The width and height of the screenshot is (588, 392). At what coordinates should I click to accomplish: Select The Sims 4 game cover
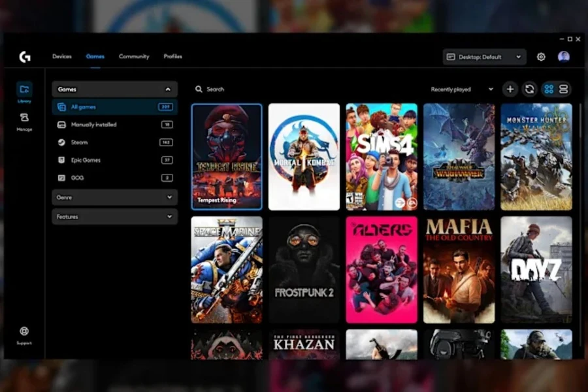coord(382,157)
